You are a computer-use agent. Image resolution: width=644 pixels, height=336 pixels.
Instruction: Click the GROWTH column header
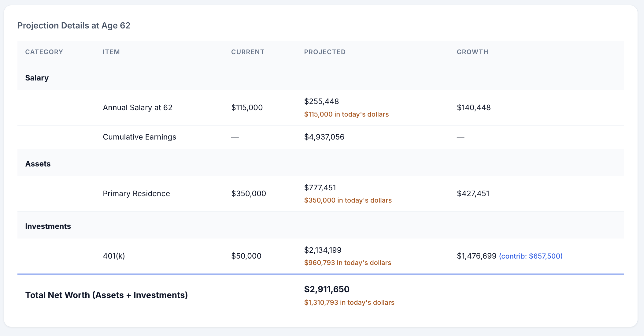(472, 52)
